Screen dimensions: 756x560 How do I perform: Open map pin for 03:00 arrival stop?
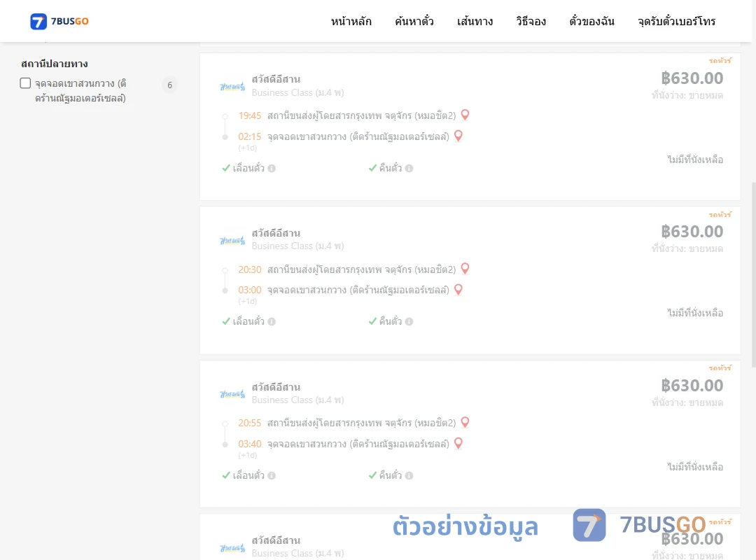tap(458, 289)
